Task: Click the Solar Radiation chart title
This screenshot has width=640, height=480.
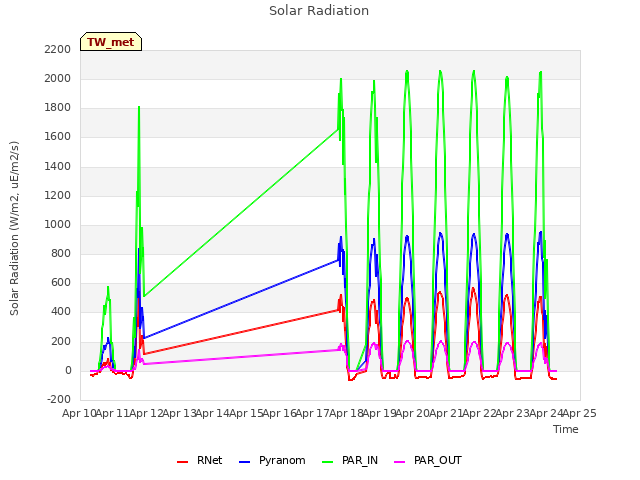Action: [319, 11]
